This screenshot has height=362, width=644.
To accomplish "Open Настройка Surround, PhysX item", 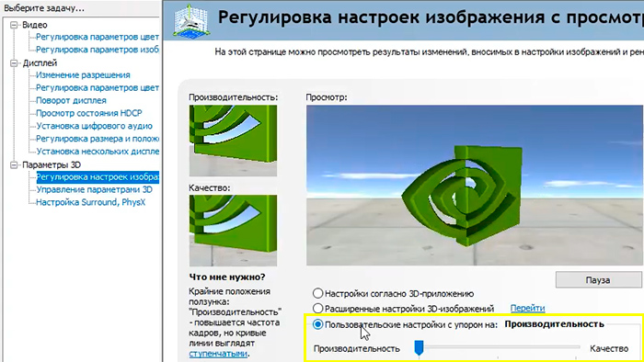I will [x=91, y=202].
